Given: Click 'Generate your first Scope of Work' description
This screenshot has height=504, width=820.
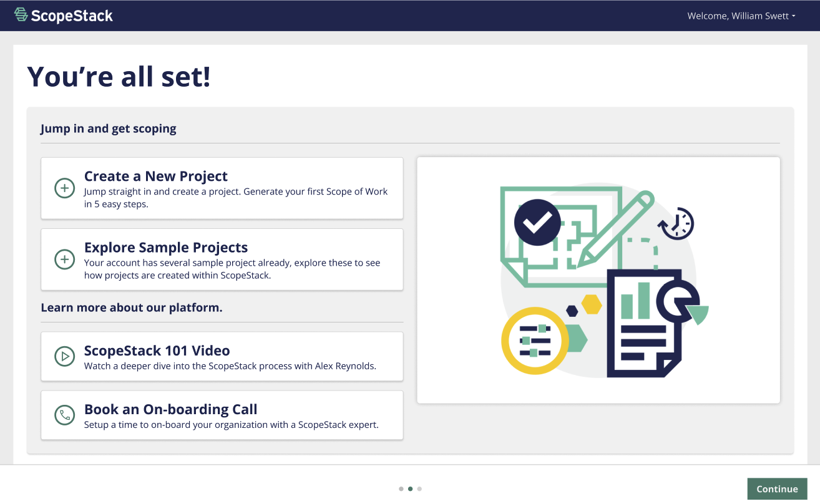Looking at the screenshot, I should coord(236,198).
